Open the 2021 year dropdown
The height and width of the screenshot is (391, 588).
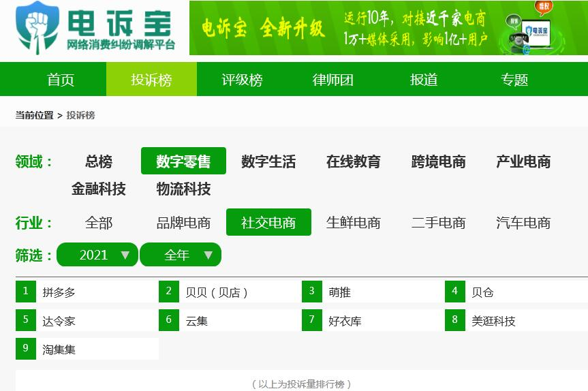(x=97, y=255)
